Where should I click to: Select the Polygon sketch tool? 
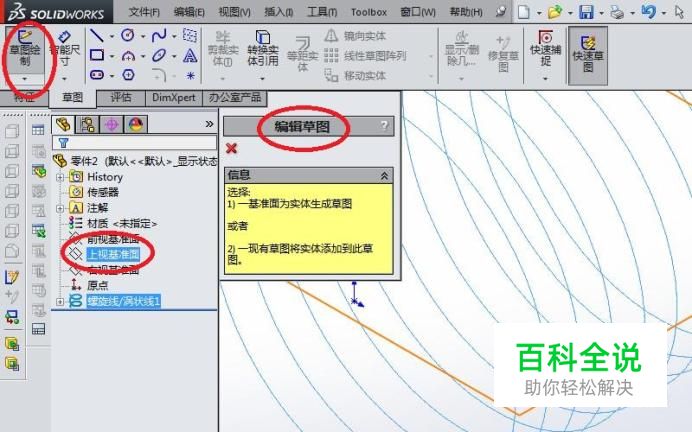click(128, 75)
